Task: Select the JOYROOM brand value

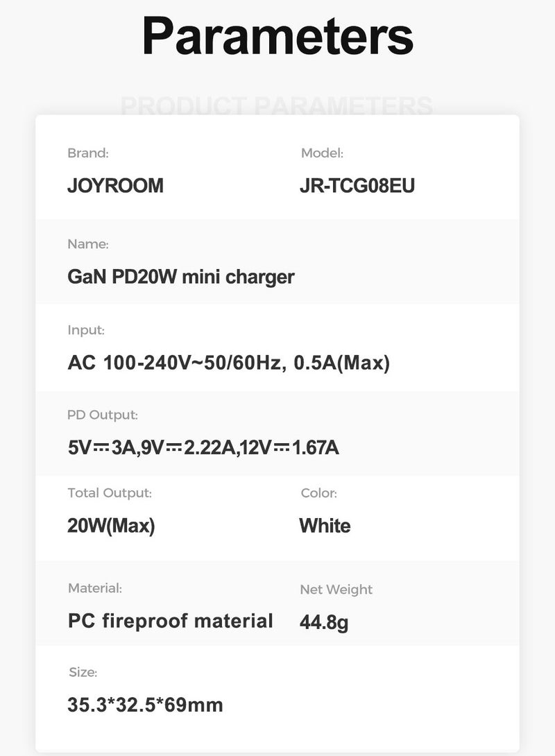Action: 115,186
